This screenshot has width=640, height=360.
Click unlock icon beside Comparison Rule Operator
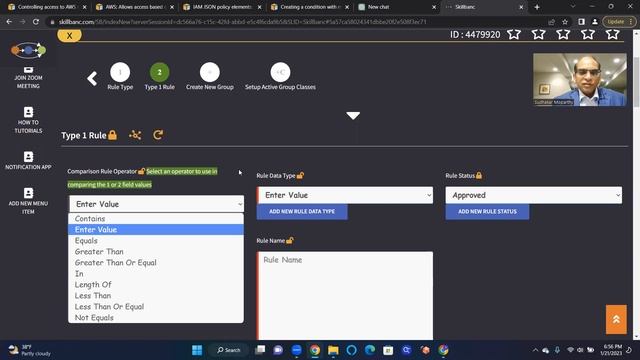tap(141, 171)
